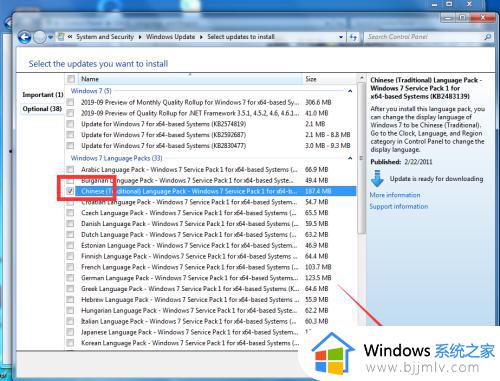Viewport: 500px width, 381px height.
Task: Check update KB2574819
Action: coord(70,124)
